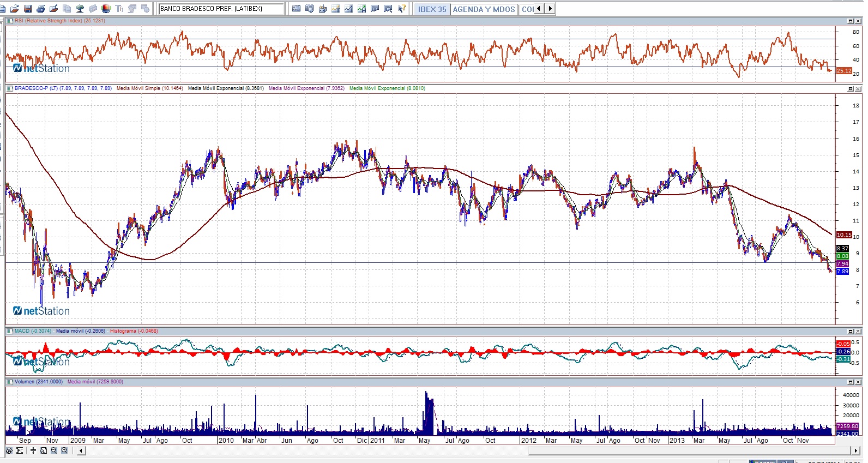Save the chart with the floppy disk icon
The width and height of the screenshot is (868, 463).
tap(27, 9)
